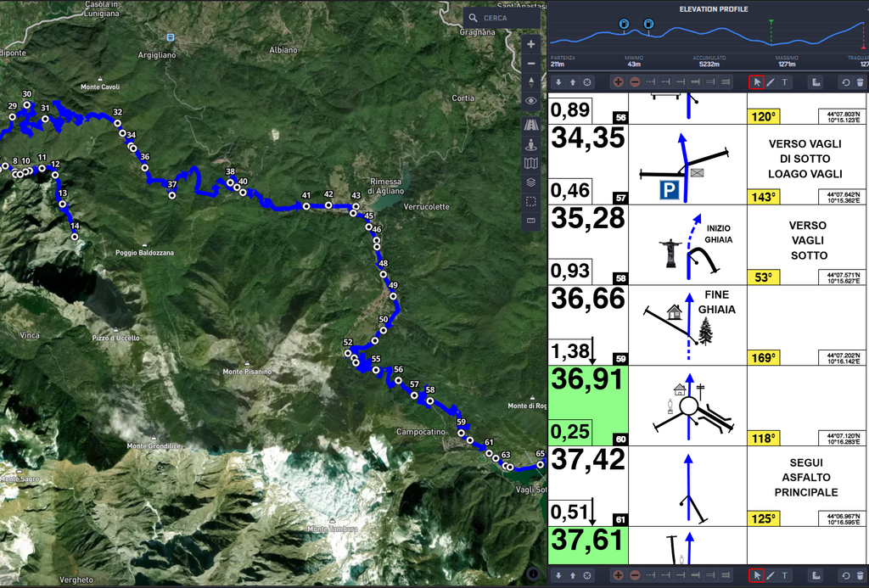Select first dashed track style in top toolbar
The width and height of the screenshot is (869, 588).
[651, 82]
